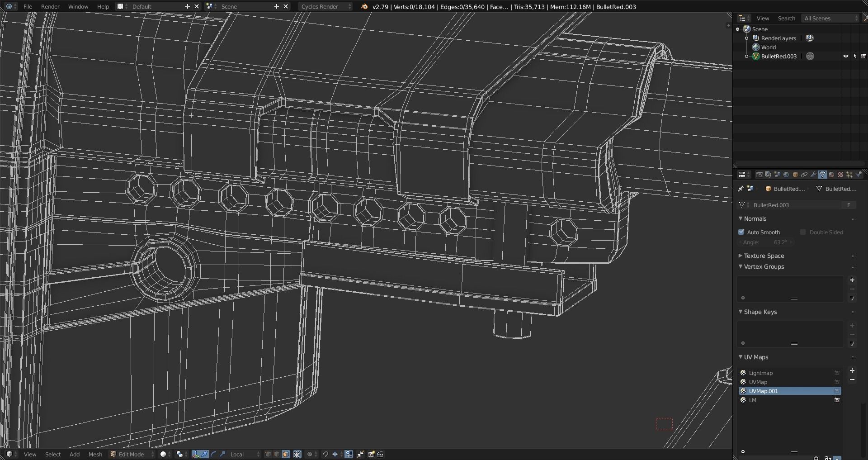Enable the Double Sided checkbox
This screenshot has width=868, height=460.
click(x=803, y=232)
